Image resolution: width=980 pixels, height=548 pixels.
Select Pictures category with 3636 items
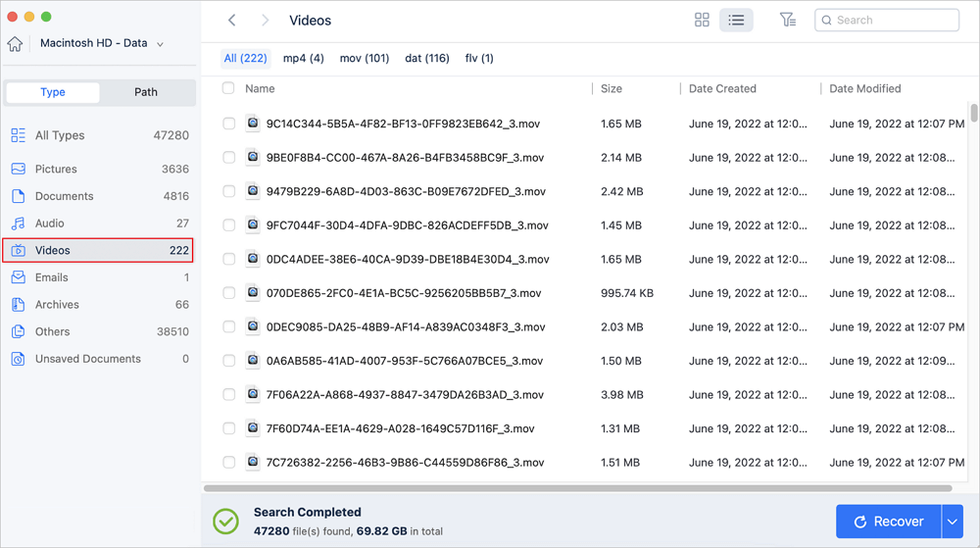[99, 169]
